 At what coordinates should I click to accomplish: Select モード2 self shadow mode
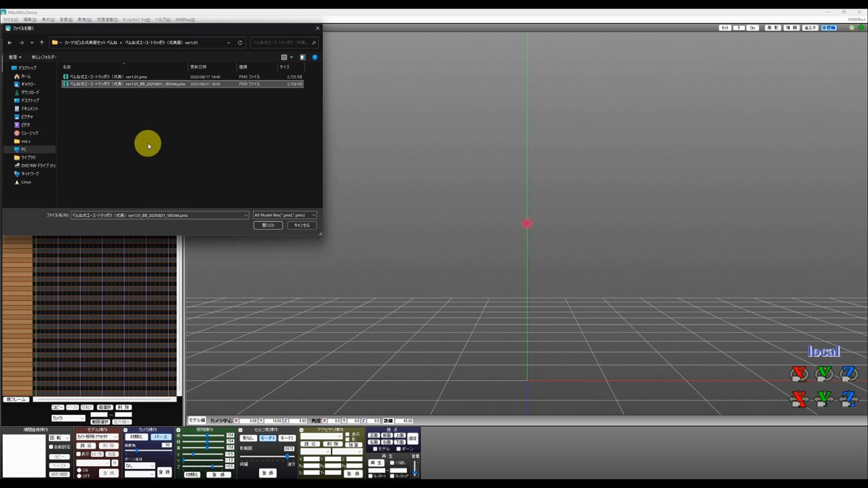coord(287,438)
